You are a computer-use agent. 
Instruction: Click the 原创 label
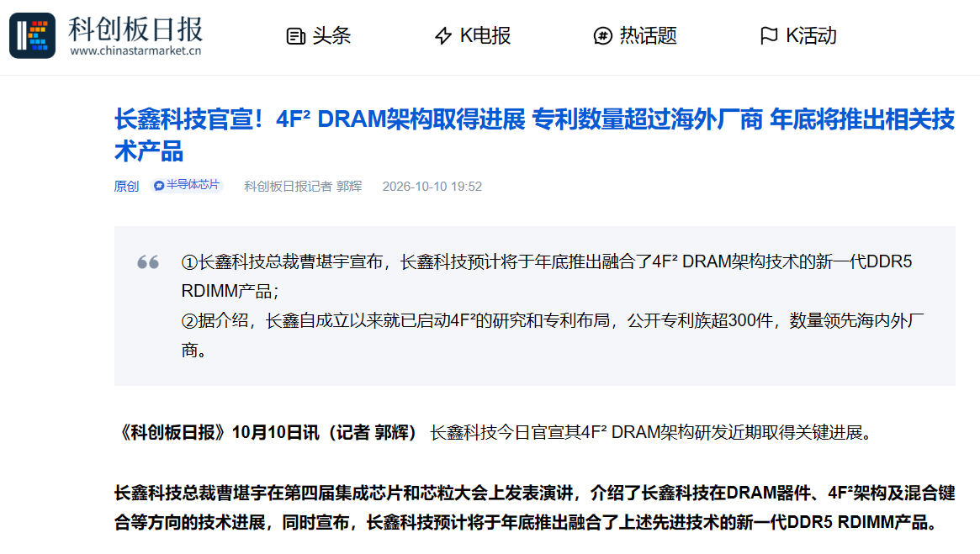click(x=126, y=186)
